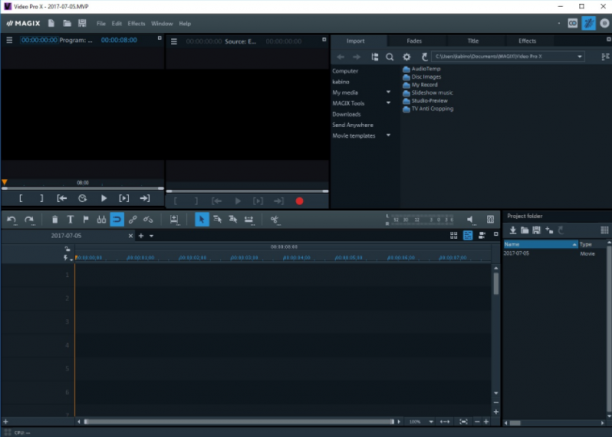This screenshot has width=612, height=437.
Task: Click the search magnifier in Import panel
Action: 390,57
